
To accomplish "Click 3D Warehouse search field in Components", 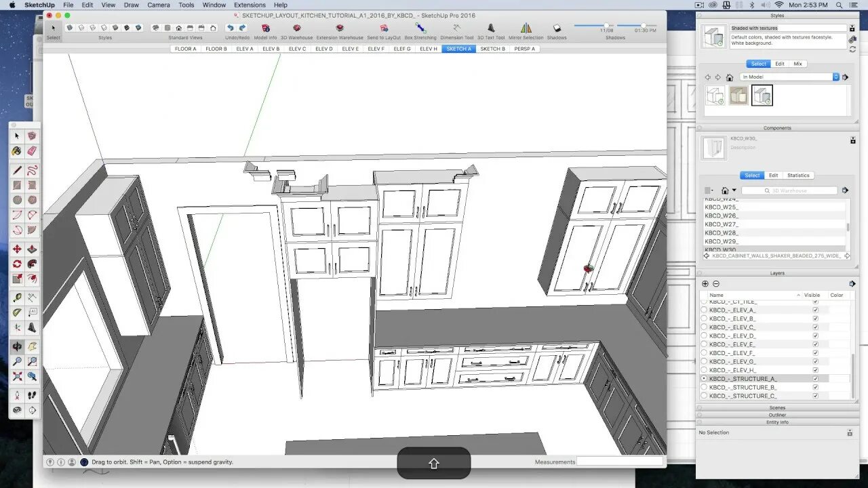I will [790, 190].
